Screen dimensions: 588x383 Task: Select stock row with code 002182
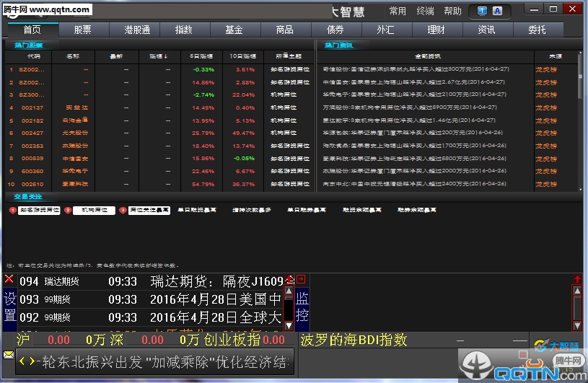pyautogui.click(x=159, y=120)
